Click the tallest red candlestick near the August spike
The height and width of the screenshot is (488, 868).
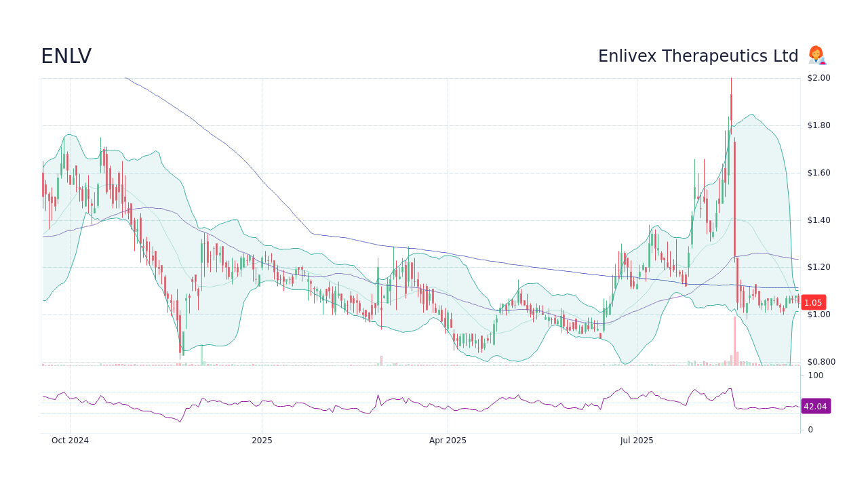[x=731, y=108]
